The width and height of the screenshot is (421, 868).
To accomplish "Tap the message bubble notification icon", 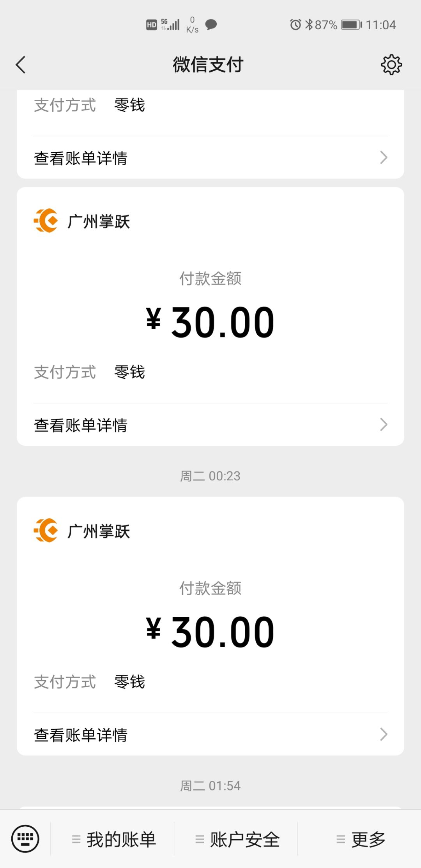I will pos(211,25).
